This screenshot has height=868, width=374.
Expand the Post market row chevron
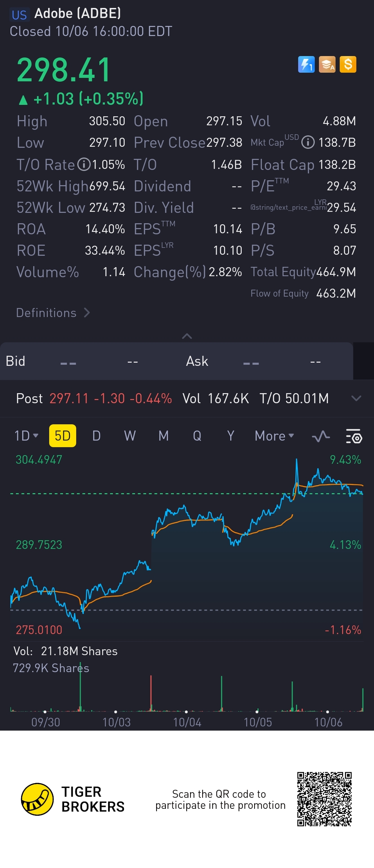point(356,398)
